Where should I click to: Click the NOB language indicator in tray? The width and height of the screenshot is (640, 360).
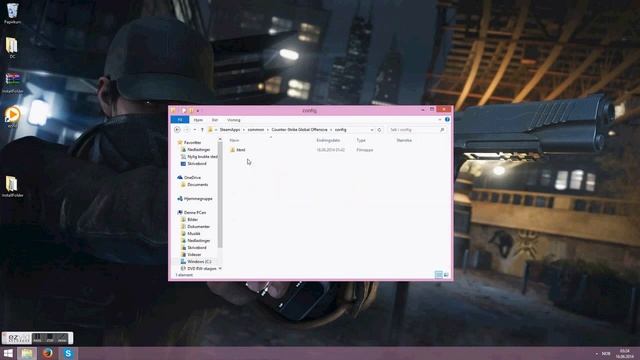point(606,353)
